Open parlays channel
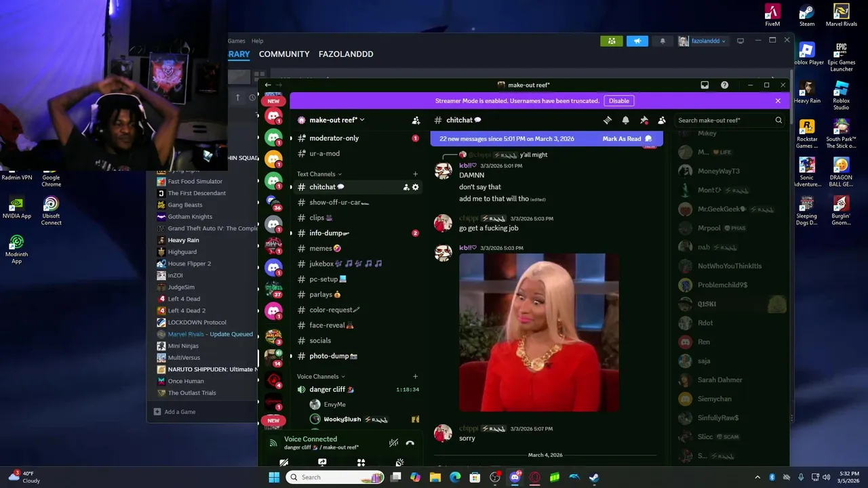 click(x=356, y=295)
